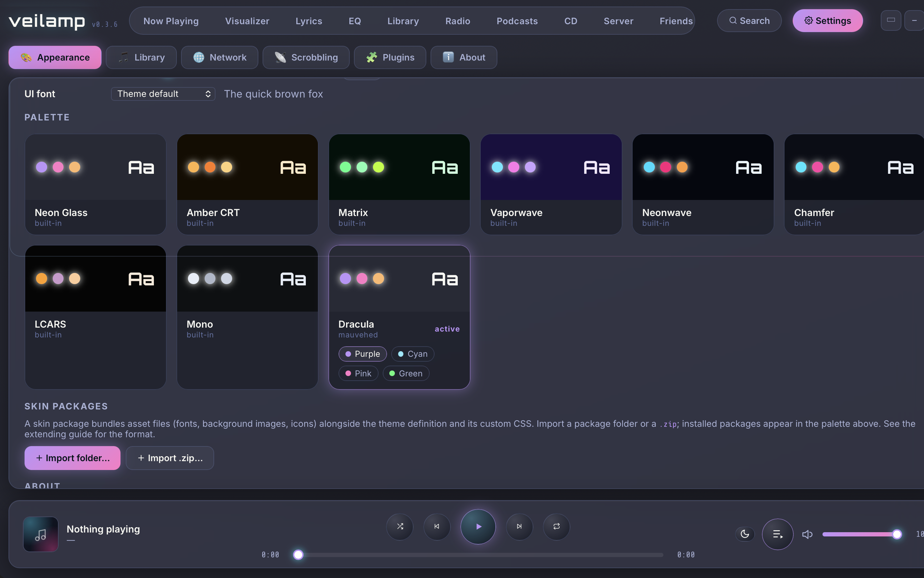
Task: Open Plugins settings tab
Action: click(390, 57)
